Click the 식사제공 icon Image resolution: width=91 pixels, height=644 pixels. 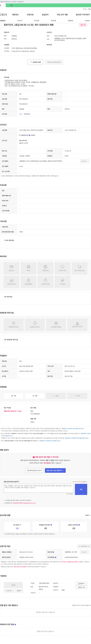[x=62, y=282]
